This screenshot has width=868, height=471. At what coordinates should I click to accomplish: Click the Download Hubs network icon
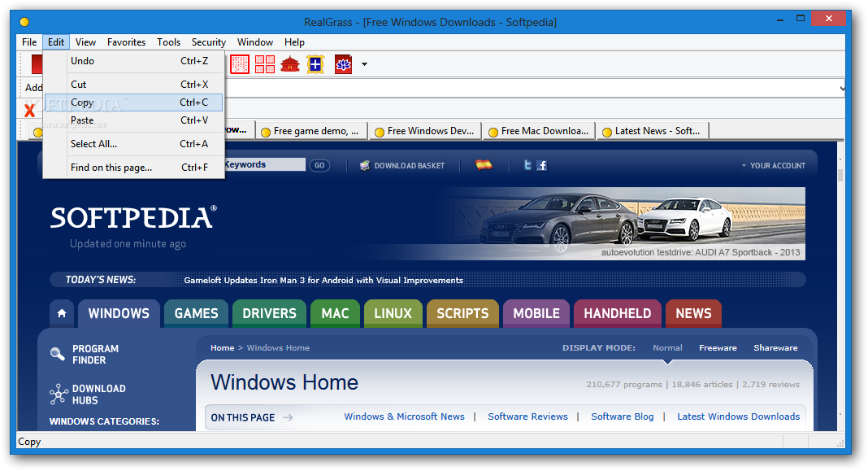(x=59, y=394)
